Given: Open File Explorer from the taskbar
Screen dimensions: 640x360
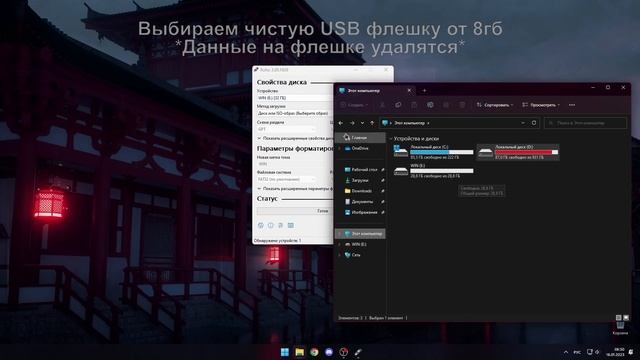Looking at the screenshot, I should 300,352.
